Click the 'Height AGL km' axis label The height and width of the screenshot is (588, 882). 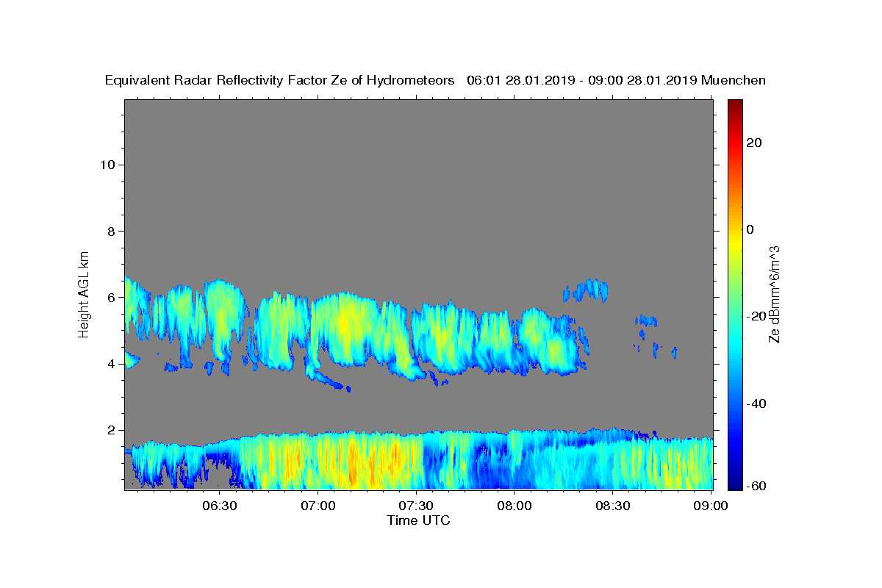click(x=85, y=294)
